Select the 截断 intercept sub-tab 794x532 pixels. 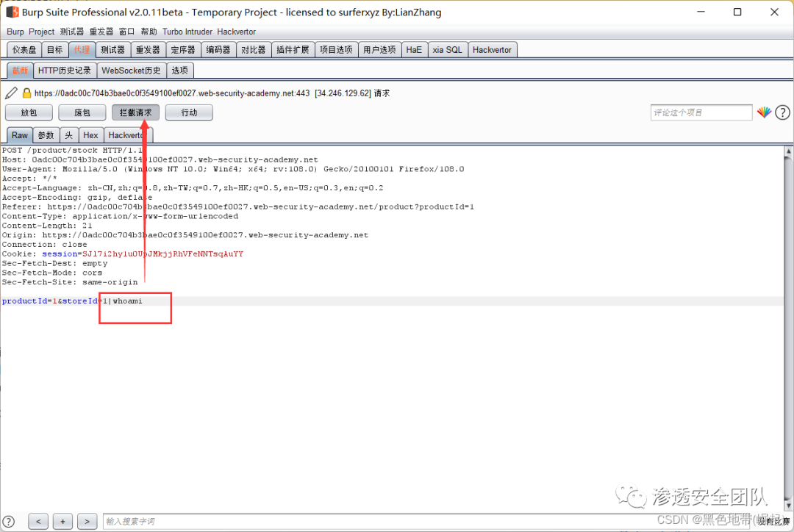(x=21, y=71)
